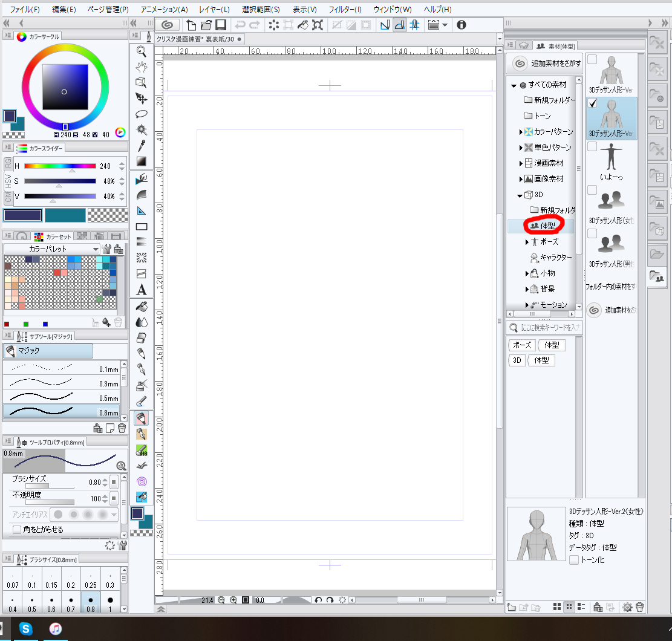Click the zoom in icon below canvas
Screen dimensions: 672x641
click(233, 600)
